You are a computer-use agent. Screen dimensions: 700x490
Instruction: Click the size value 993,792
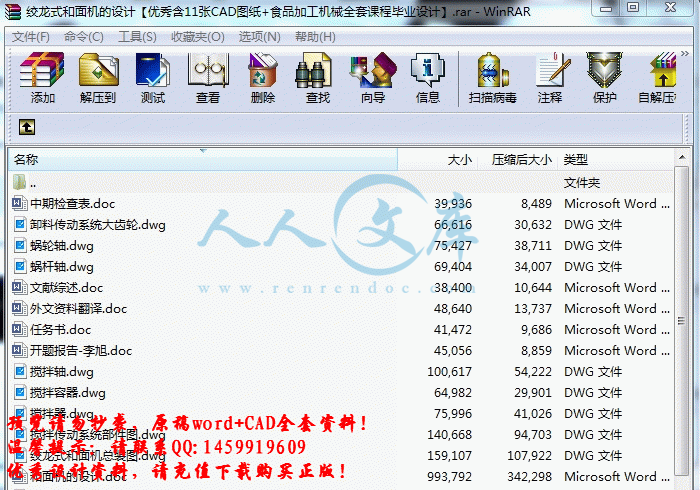click(449, 477)
